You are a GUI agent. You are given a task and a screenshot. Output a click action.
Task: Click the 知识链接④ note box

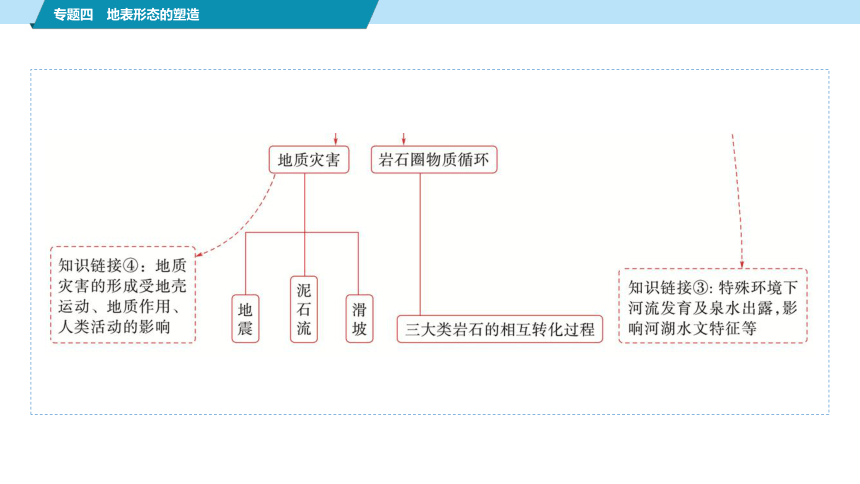(123, 295)
